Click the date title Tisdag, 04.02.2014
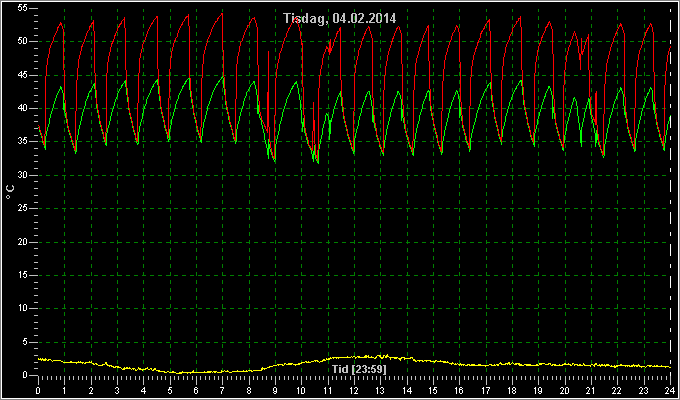Image resolution: width=680 pixels, height=400 pixels. pos(340,19)
